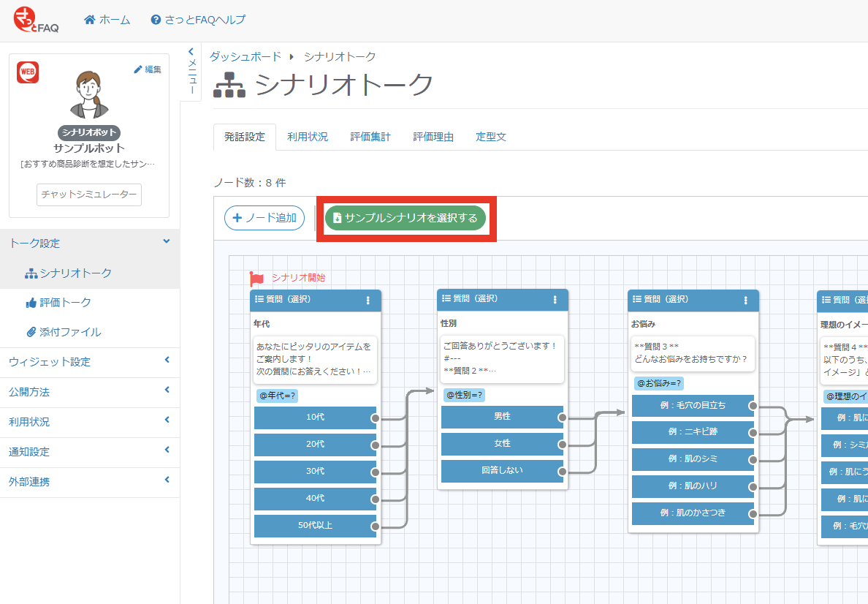Select the 50代以上 option
Screen dimensions: 868x604
coord(315,525)
